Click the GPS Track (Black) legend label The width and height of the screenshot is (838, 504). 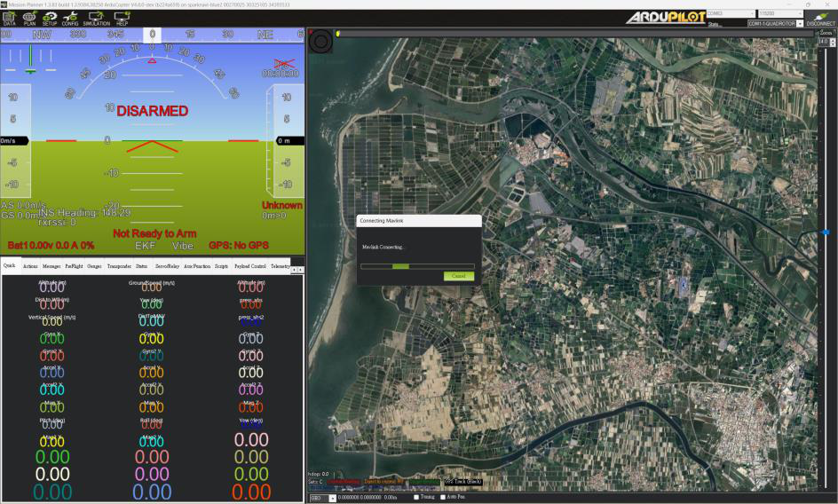click(463, 482)
